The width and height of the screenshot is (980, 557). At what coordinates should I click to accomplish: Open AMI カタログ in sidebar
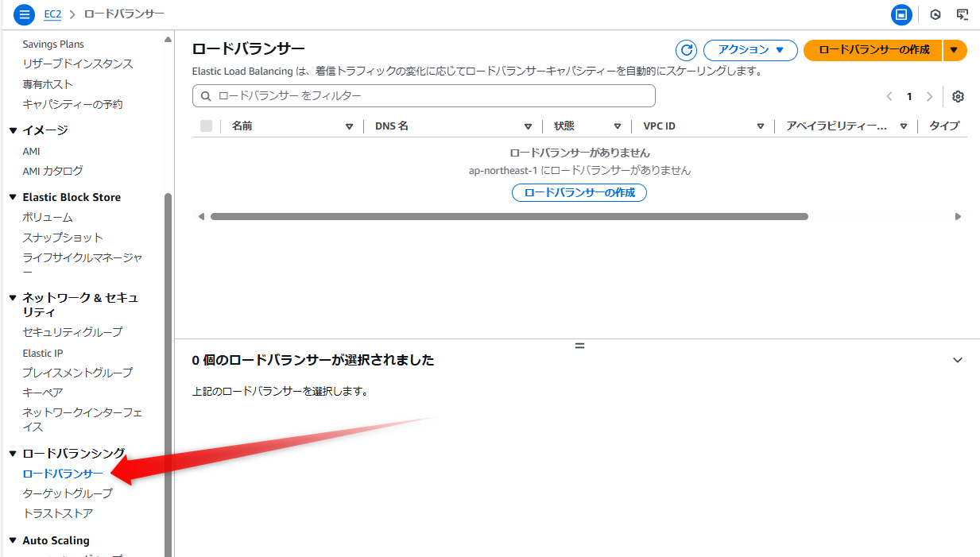pyautogui.click(x=52, y=171)
